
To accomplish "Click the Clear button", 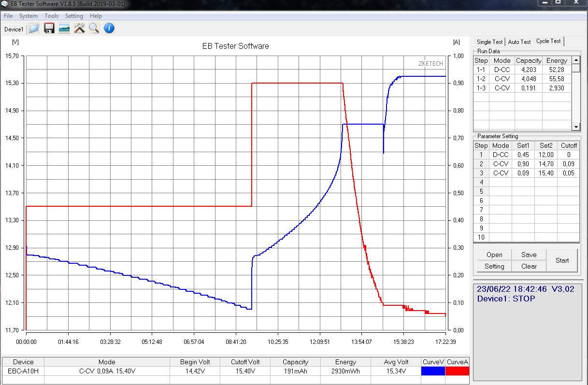I will tap(529, 266).
